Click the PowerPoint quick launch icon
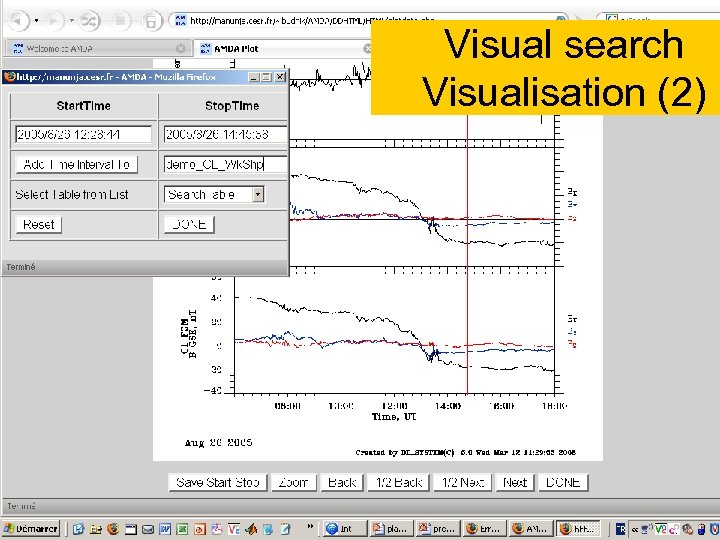Screen dimensions: 720x540 point(200,529)
